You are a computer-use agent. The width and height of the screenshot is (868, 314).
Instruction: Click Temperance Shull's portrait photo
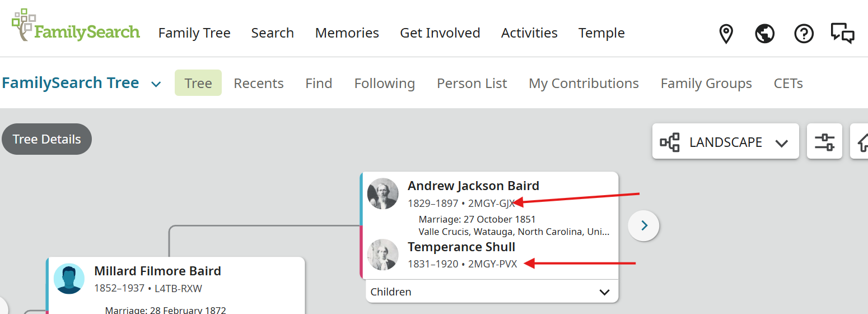pos(383,255)
